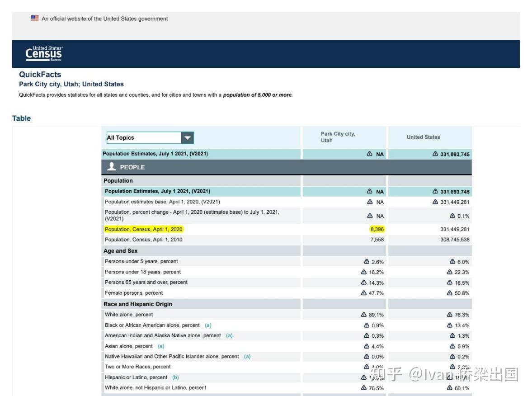Click 'Population, Census, April 1, 2010' row label
The image size is (532, 396).
(144, 240)
